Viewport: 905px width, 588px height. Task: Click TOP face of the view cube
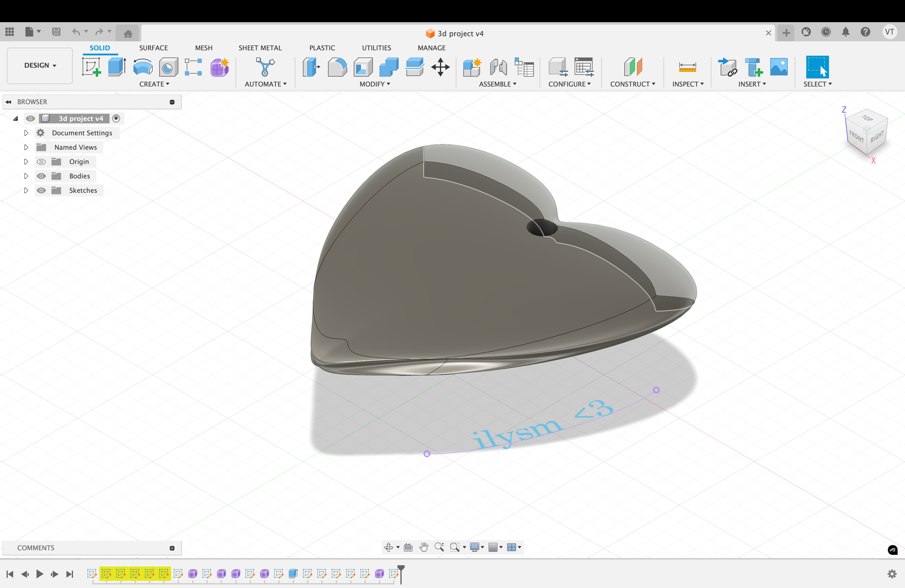pos(867,118)
